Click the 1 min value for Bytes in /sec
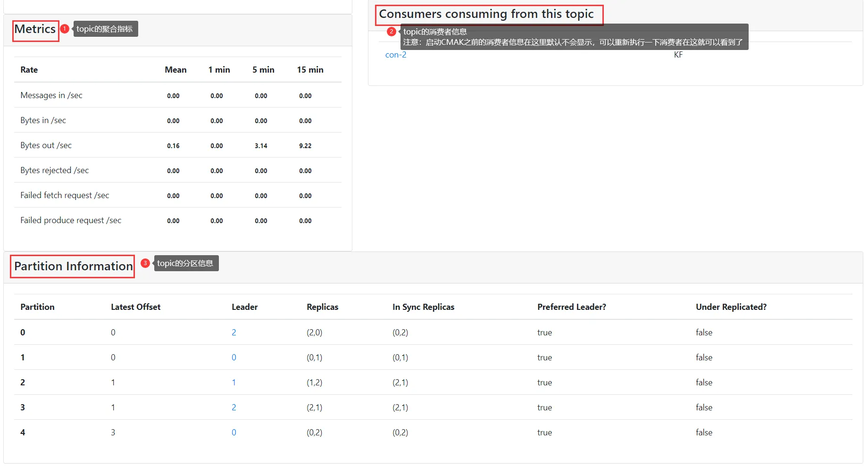Image resolution: width=868 pixels, height=466 pixels. [x=217, y=121]
